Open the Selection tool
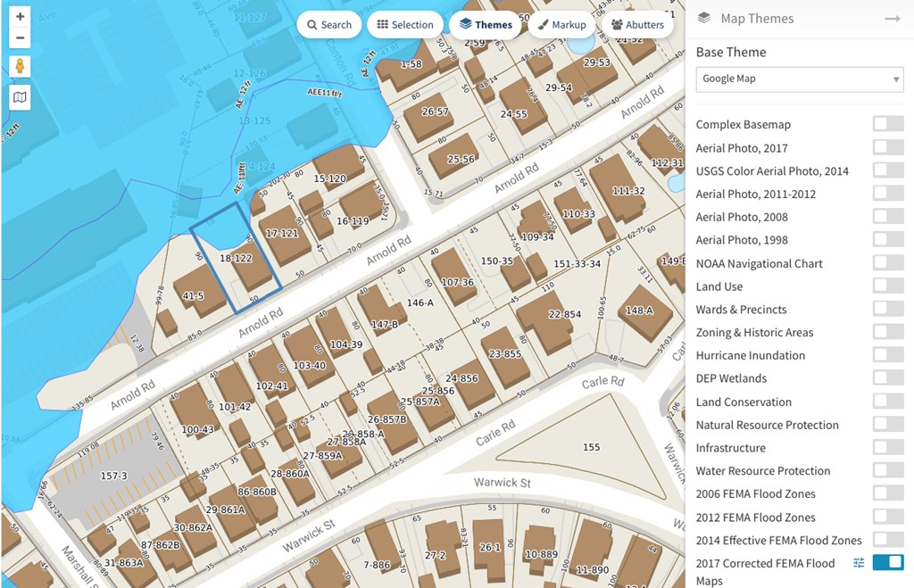 [405, 24]
